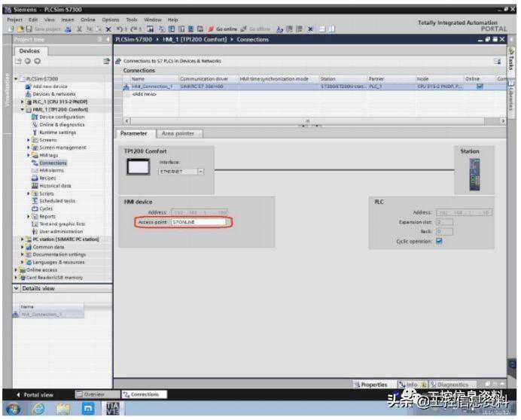Switch to the Area pointer tab

(178, 133)
